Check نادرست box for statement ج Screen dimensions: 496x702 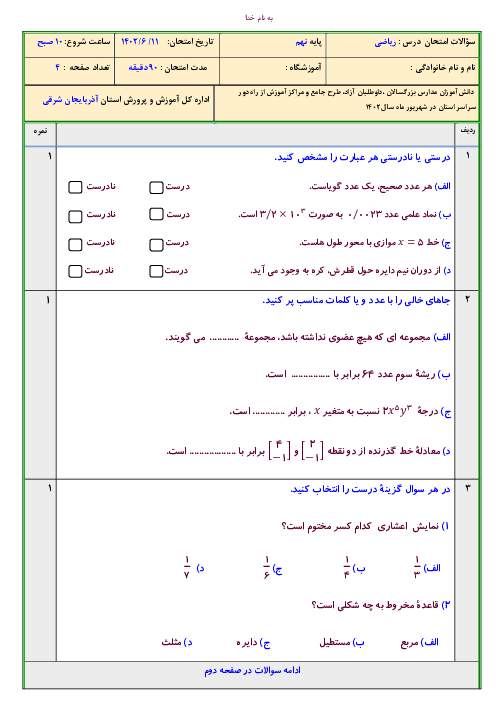coord(75,244)
